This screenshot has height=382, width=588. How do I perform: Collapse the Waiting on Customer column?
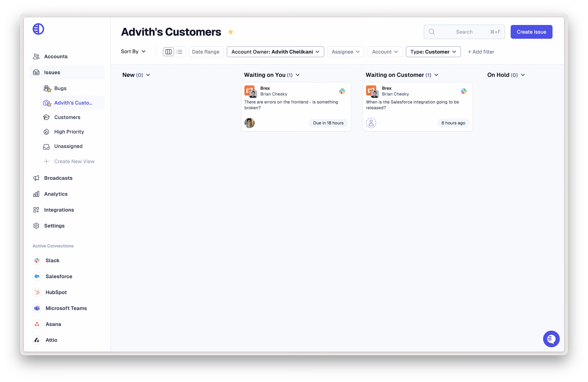(436, 75)
